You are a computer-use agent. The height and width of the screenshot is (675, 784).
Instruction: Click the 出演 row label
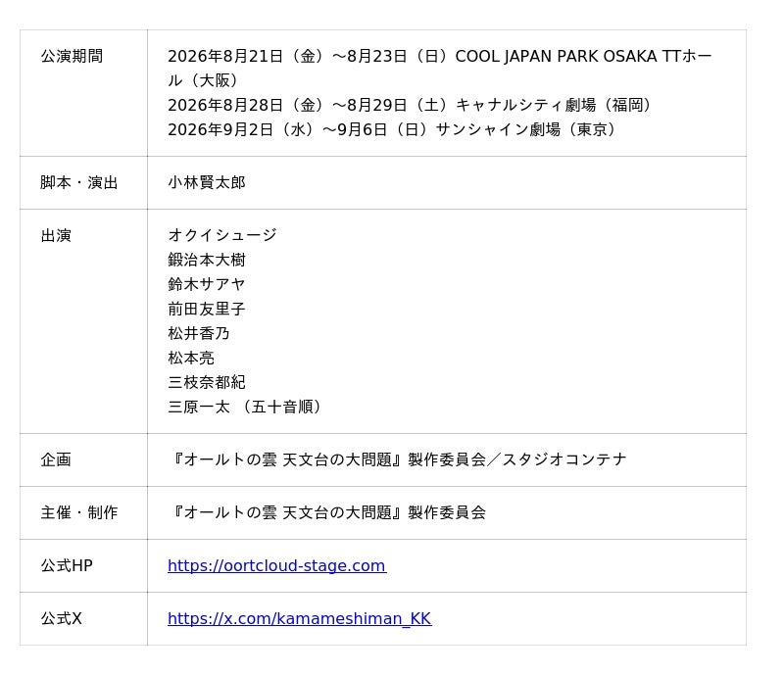tap(56, 235)
